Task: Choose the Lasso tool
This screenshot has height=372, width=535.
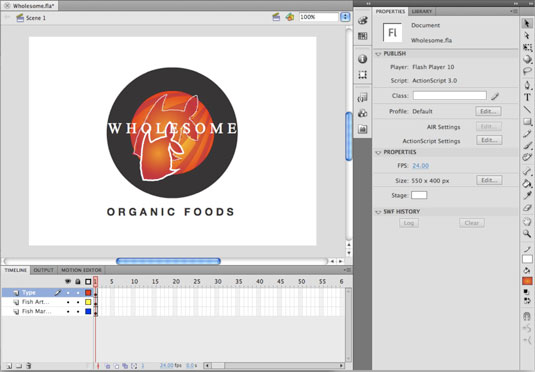Action: coord(527,71)
